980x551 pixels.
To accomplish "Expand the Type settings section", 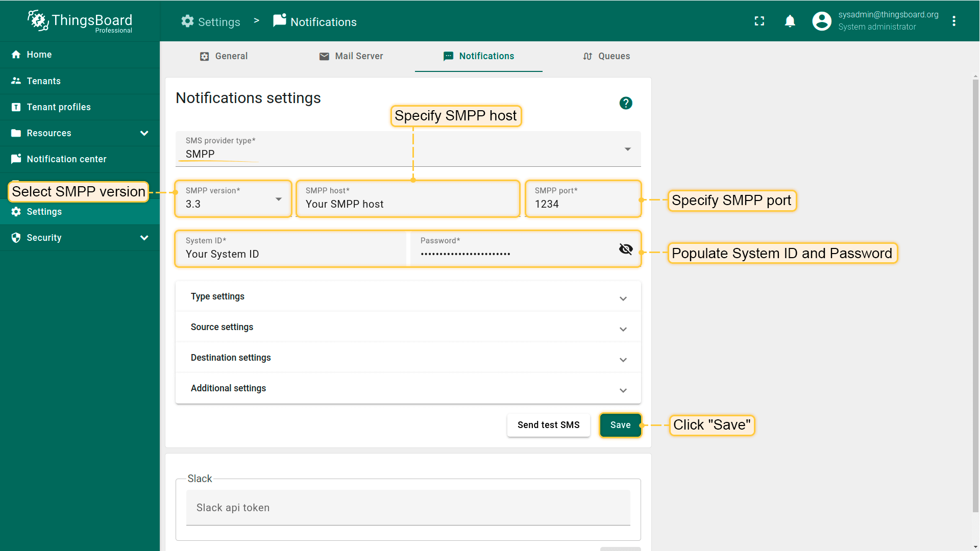I will tap(407, 296).
